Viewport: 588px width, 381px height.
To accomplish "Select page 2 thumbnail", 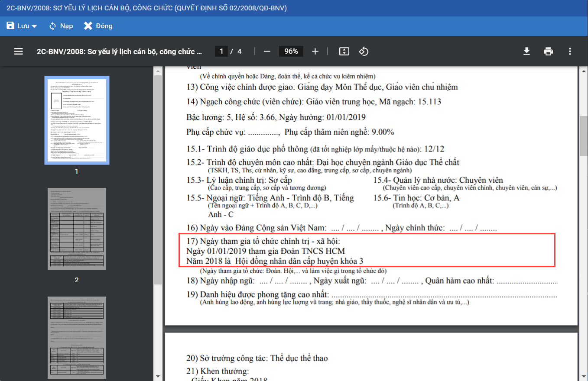I will click(x=77, y=229).
